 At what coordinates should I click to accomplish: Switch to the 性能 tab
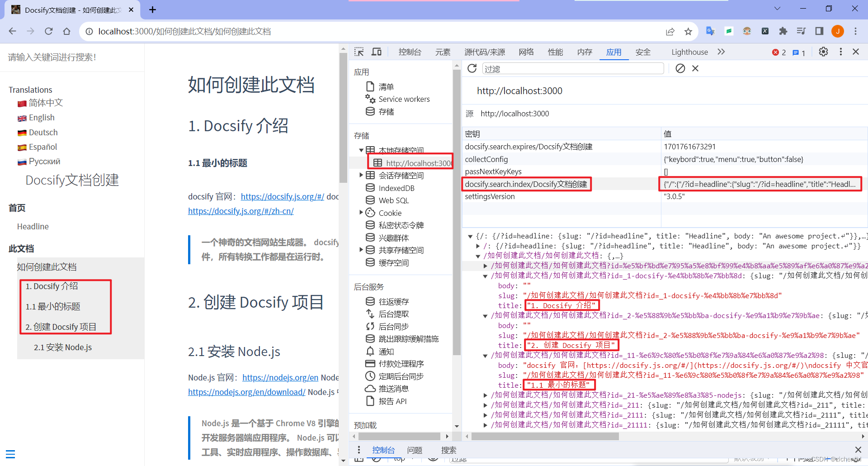click(555, 52)
